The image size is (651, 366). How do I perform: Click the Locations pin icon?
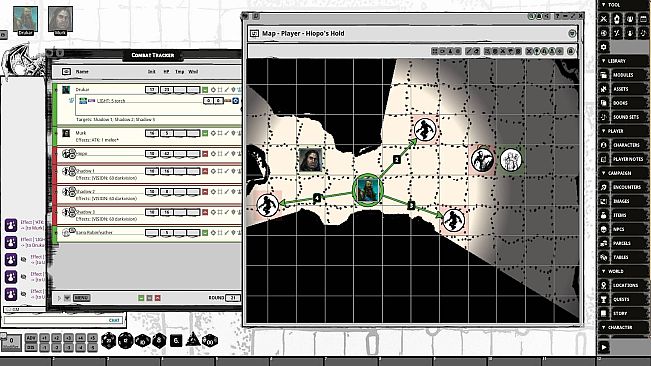coord(604,285)
